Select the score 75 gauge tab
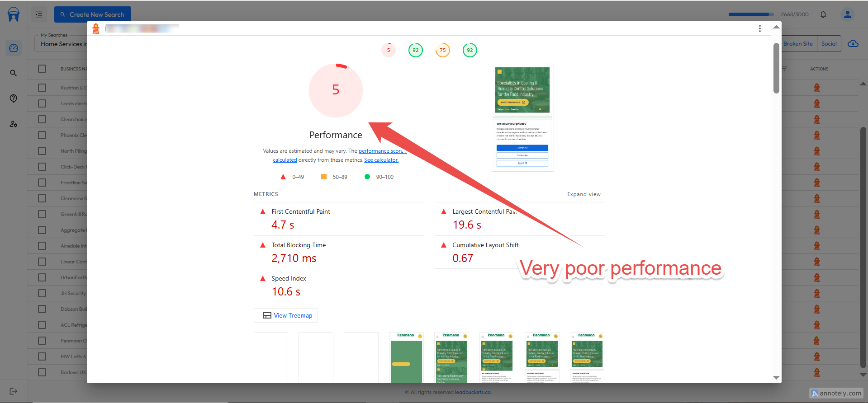This screenshot has width=868, height=403. click(443, 50)
